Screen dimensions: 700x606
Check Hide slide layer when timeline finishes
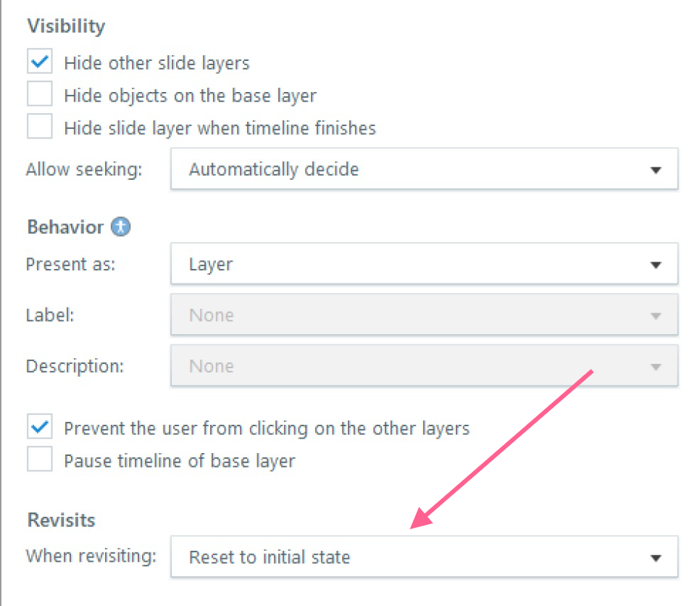[x=39, y=128]
